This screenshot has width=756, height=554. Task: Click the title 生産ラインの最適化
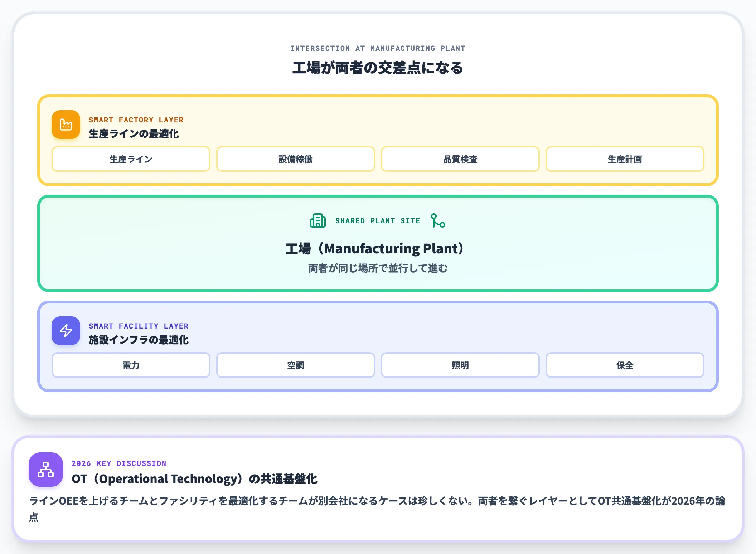coord(134,134)
